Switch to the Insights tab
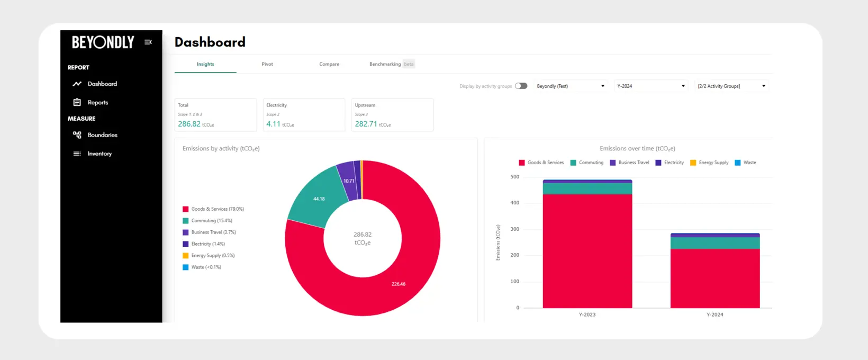Image resolution: width=868 pixels, height=360 pixels. click(205, 64)
